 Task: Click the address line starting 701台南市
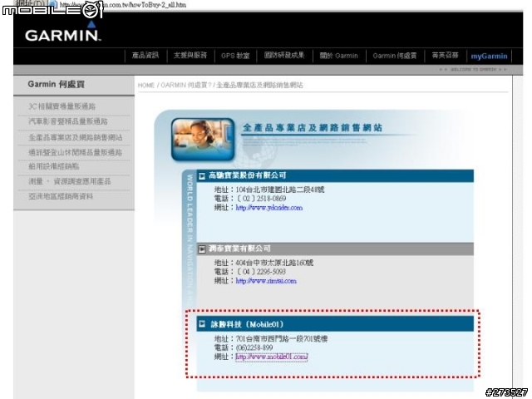(271, 338)
